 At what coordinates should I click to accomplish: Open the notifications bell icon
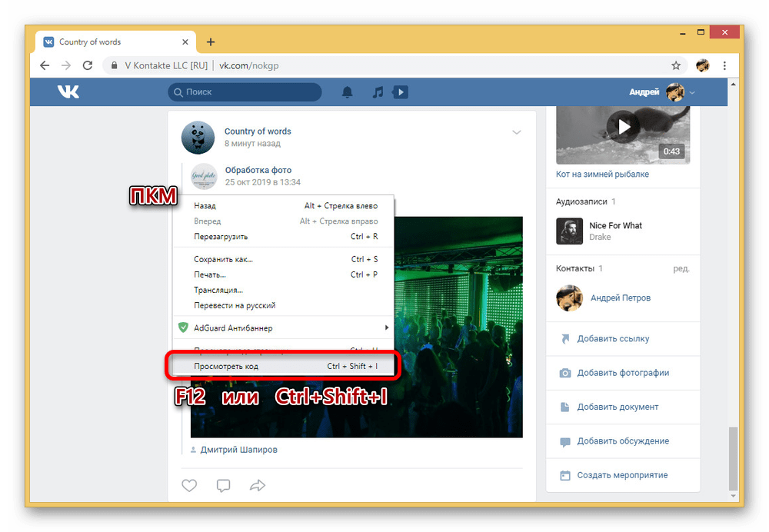click(x=348, y=92)
